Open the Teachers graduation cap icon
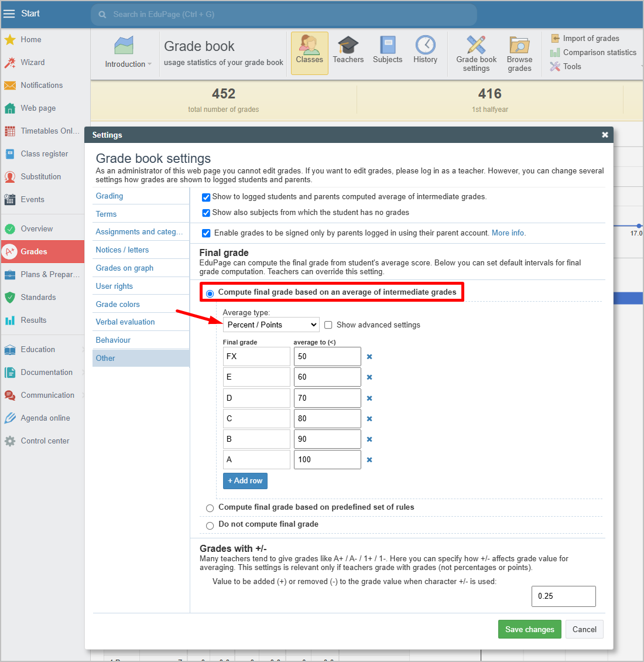Image resolution: width=644 pixels, height=662 pixels. (x=348, y=46)
